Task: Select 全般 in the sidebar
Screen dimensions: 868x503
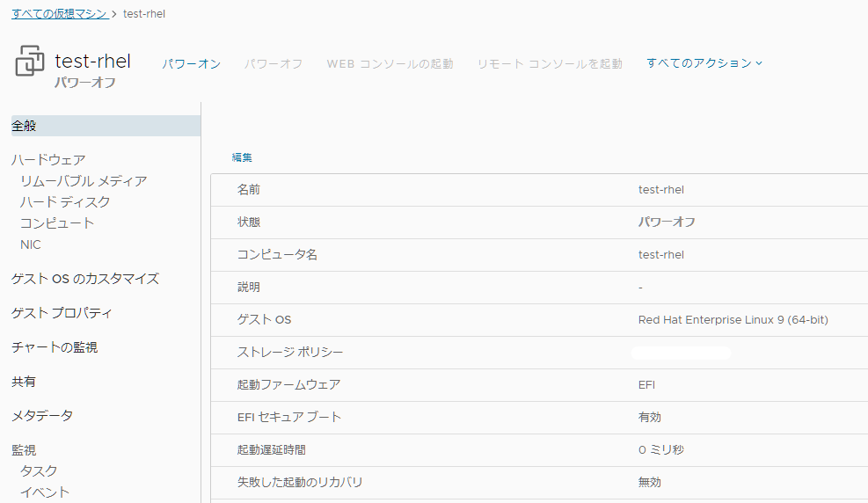Action: click(x=106, y=126)
